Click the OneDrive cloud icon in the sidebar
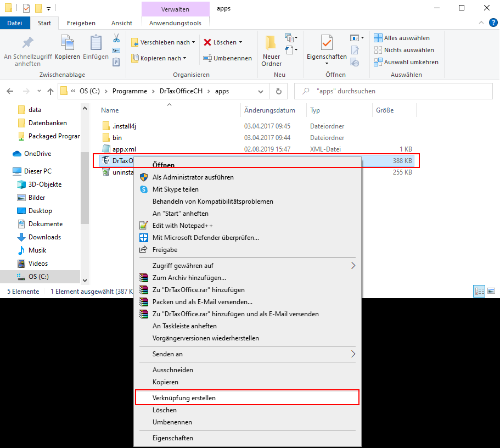 (x=17, y=154)
